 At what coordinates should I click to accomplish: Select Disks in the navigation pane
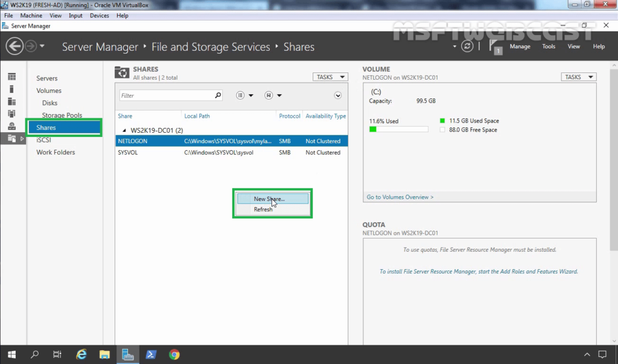(x=49, y=103)
